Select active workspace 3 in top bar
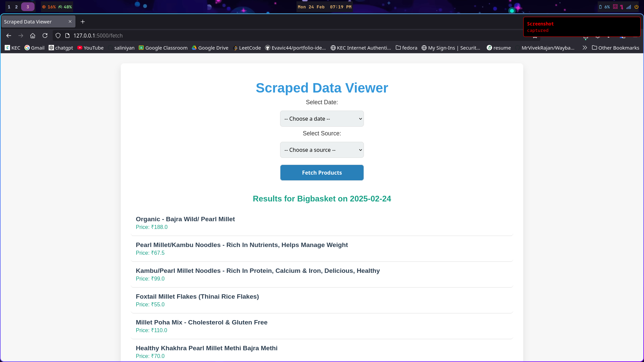The height and width of the screenshot is (362, 644). click(x=28, y=7)
